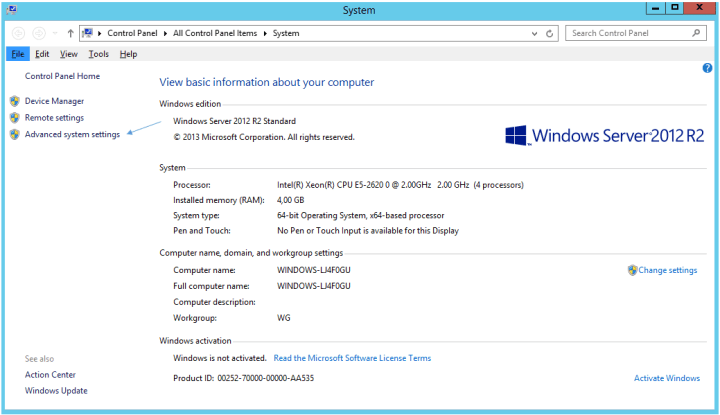Click the computer icon in the address bar
Viewport: 720px width, 415px height.
coord(90,33)
